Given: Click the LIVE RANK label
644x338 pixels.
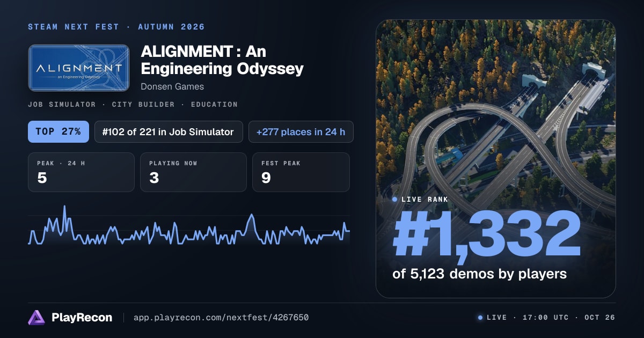Looking at the screenshot, I should tap(425, 200).
